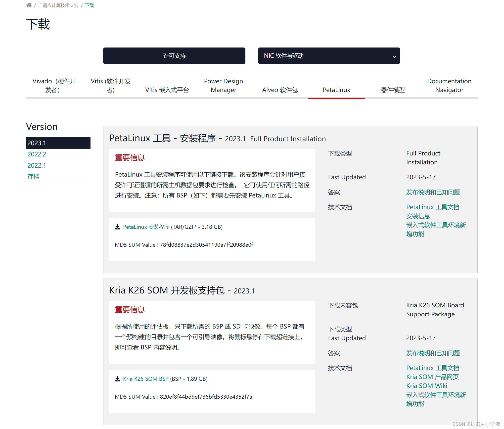
Task: Click the download icon beside PetaLinux 安装程序
Action: pos(117,227)
